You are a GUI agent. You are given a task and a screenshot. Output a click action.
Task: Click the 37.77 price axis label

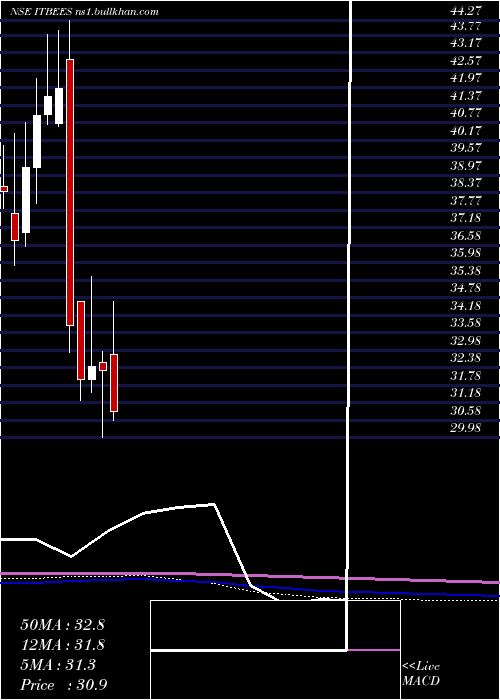pos(466,201)
